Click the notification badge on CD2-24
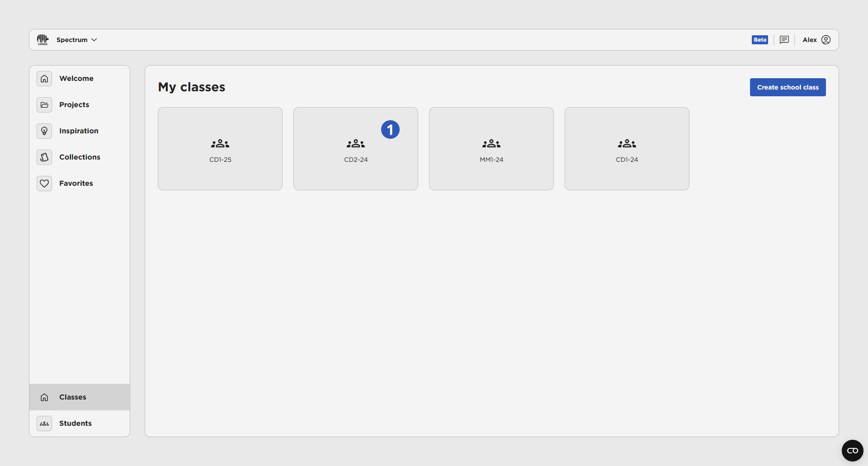The image size is (868, 466). pos(390,130)
